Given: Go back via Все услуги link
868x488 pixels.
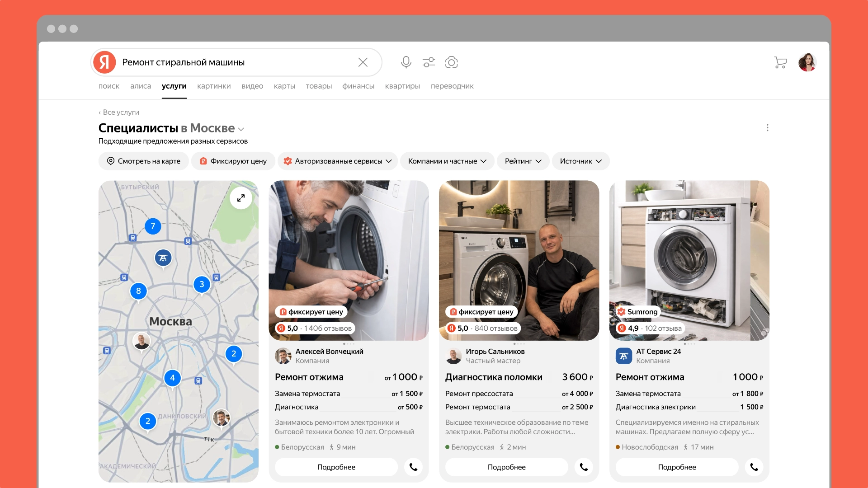Looking at the screenshot, I should click(119, 113).
